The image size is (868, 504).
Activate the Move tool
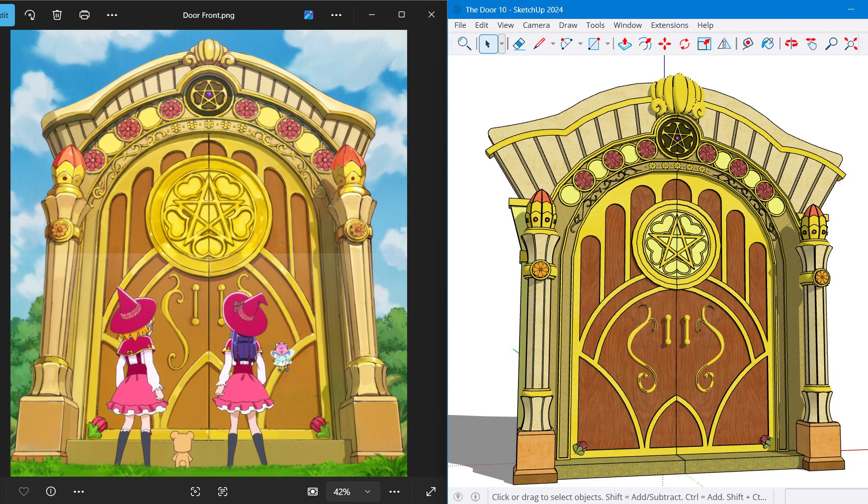(x=665, y=44)
